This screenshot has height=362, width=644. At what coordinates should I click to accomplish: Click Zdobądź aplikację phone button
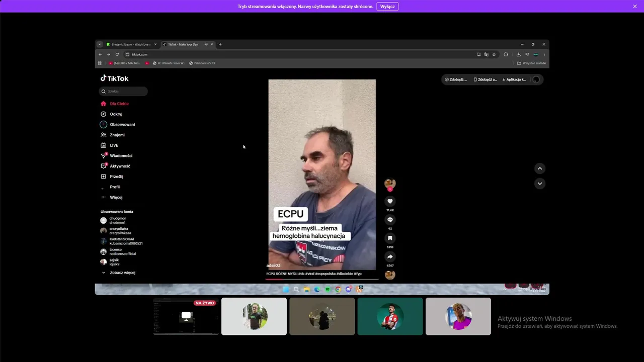tap(485, 79)
